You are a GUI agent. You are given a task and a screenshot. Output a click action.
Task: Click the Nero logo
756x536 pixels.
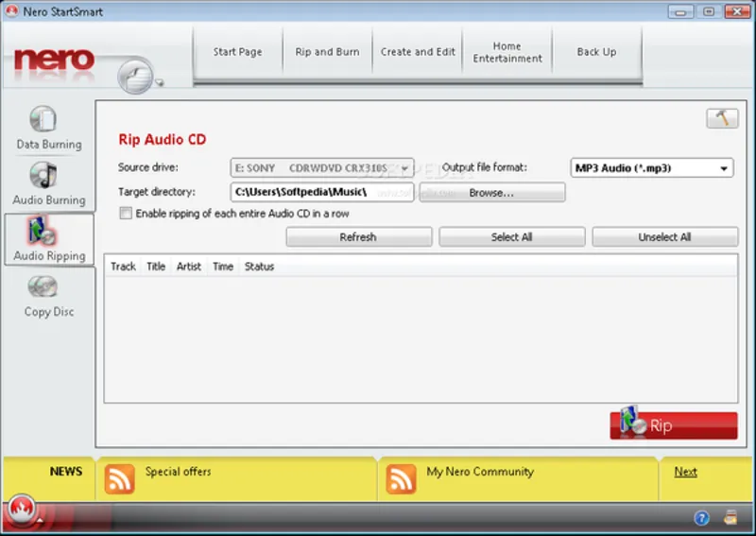pyautogui.click(x=54, y=61)
